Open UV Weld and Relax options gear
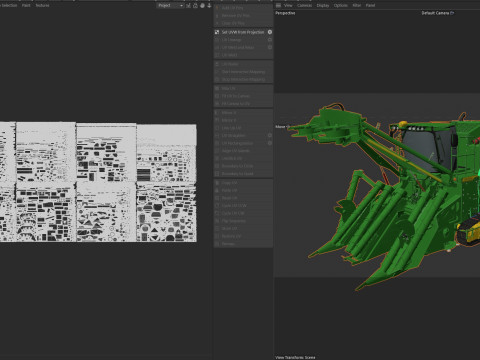Screen dimensions: 480x360 [x=270, y=47]
